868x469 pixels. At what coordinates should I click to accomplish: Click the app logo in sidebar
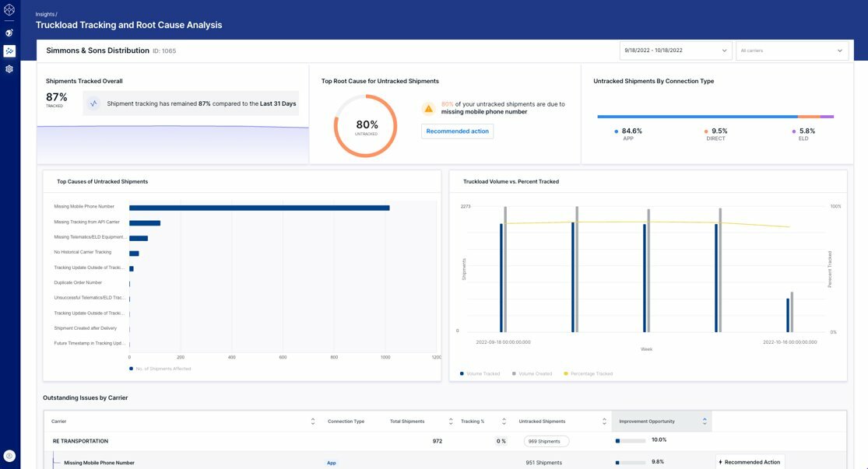coord(9,10)
